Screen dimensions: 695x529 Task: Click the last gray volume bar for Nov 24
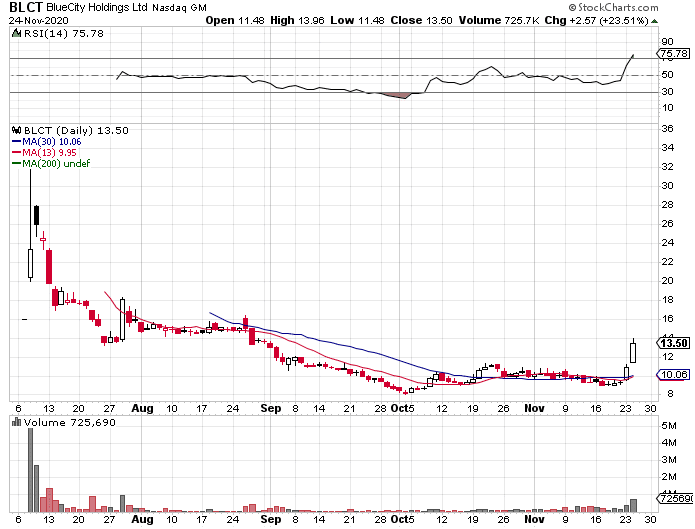click(x=633, y=505)
